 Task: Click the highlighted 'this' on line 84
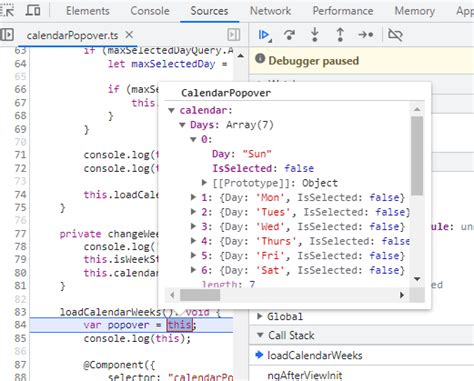pyautogui.click(x=180, y=325)
